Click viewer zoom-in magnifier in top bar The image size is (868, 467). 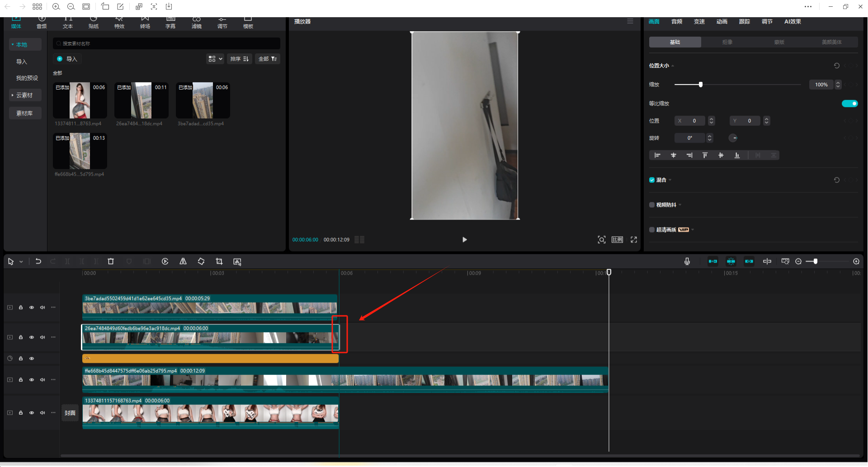pos(56,6)
